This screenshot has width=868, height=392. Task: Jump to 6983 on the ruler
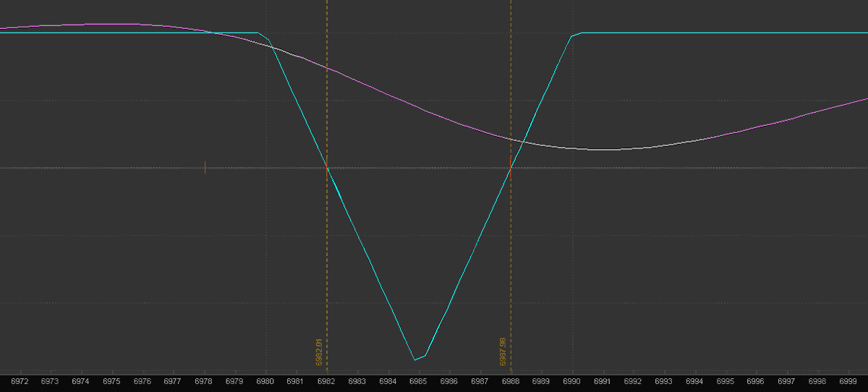[357, 381]
